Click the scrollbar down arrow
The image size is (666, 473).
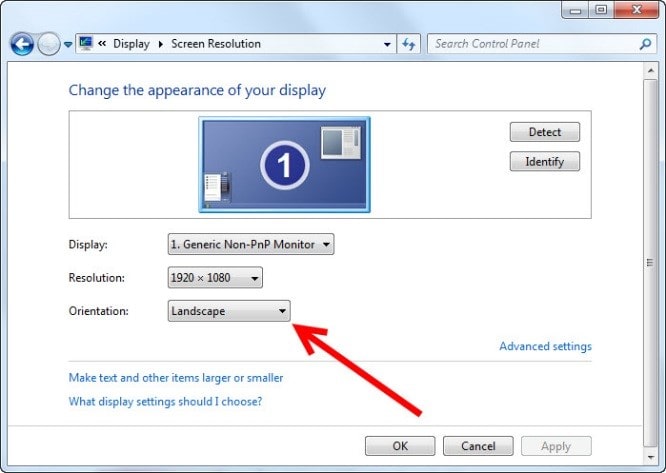(x=650, y=457)
